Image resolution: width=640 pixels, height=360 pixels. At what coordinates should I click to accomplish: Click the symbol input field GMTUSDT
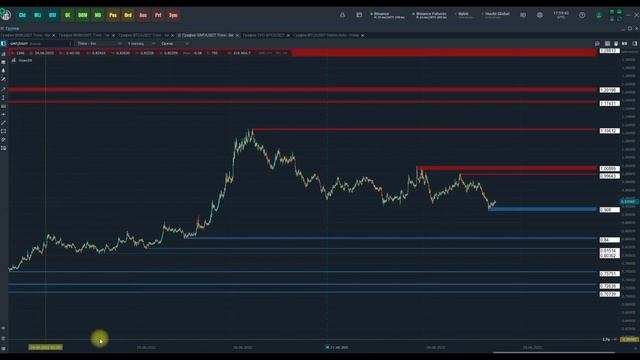coord(39,44)
